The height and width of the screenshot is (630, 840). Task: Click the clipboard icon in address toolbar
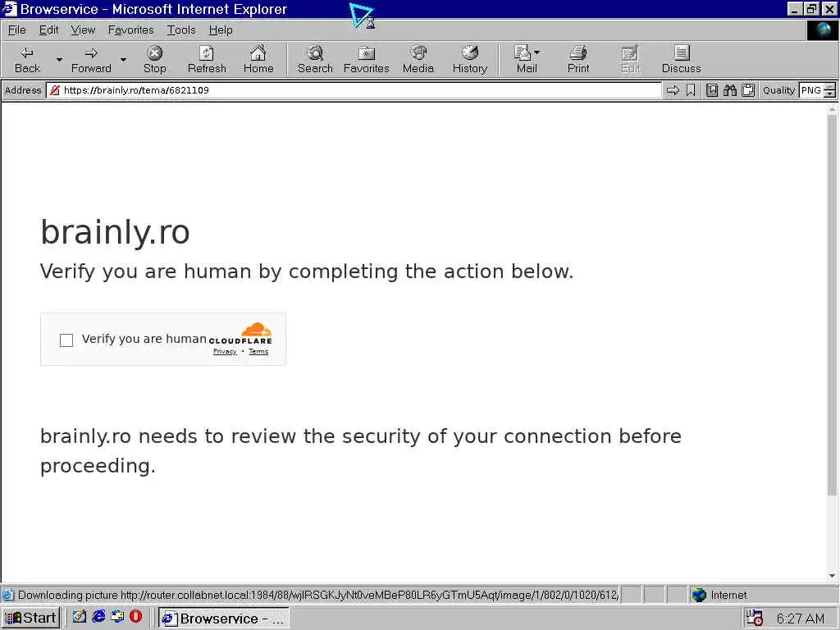click(748, 90)
